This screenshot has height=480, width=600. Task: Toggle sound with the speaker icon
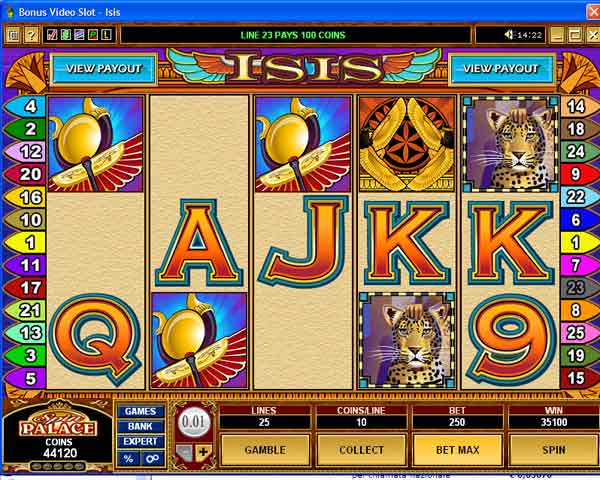pyautogui.click(x=509, y=35)
